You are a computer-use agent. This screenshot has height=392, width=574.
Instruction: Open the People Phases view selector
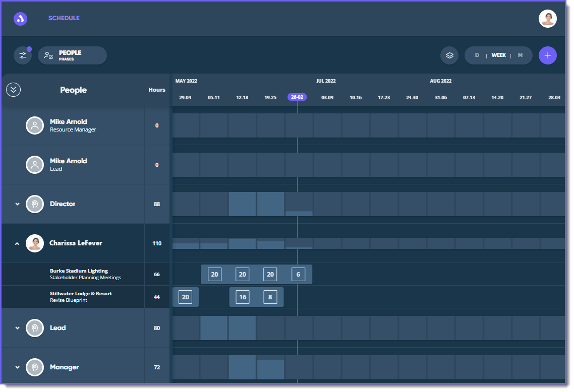tap(72, 55)
